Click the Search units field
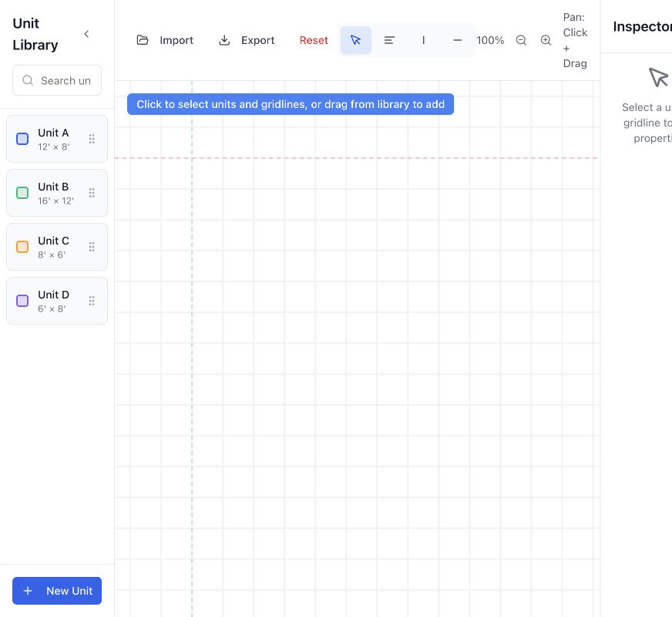Image resolution: width=672 pixels, height=617 pixels. pyautogui.click(x=57, y=80)
